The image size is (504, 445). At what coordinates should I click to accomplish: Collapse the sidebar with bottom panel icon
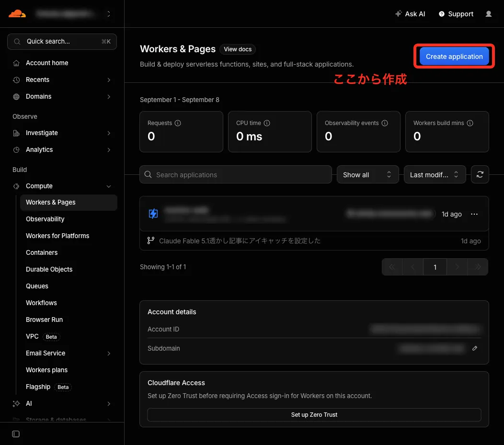(16, 434)
